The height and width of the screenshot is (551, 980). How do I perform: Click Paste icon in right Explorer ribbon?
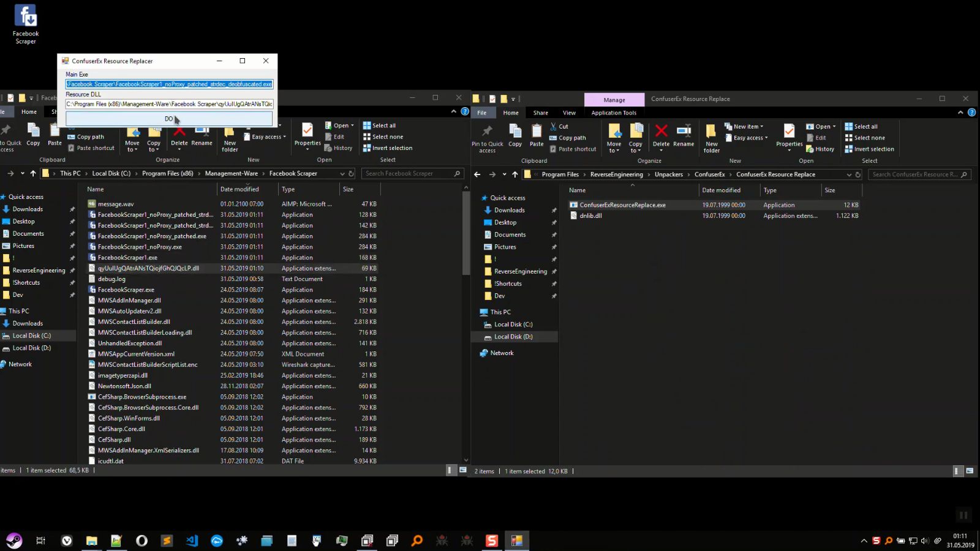coord(537,136)
